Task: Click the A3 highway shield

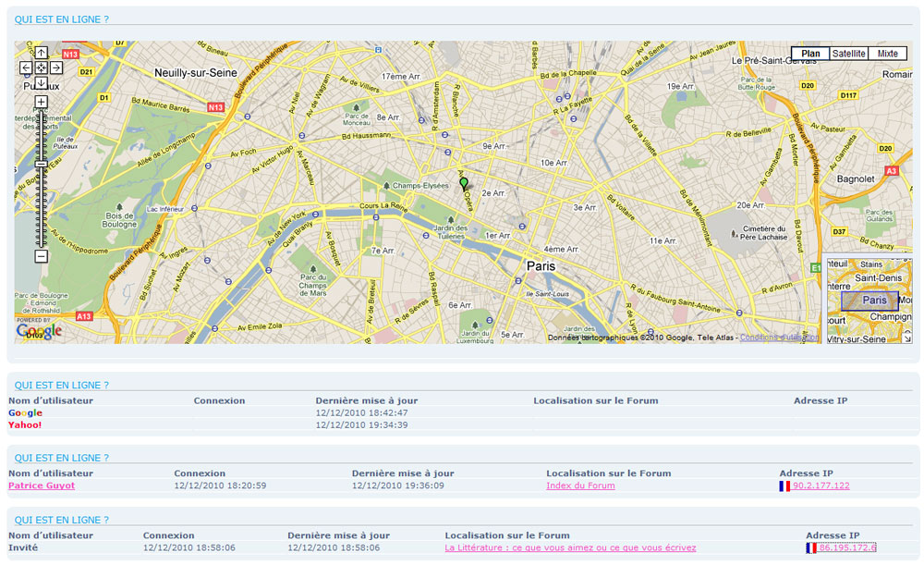Action: tap(891, 171)
